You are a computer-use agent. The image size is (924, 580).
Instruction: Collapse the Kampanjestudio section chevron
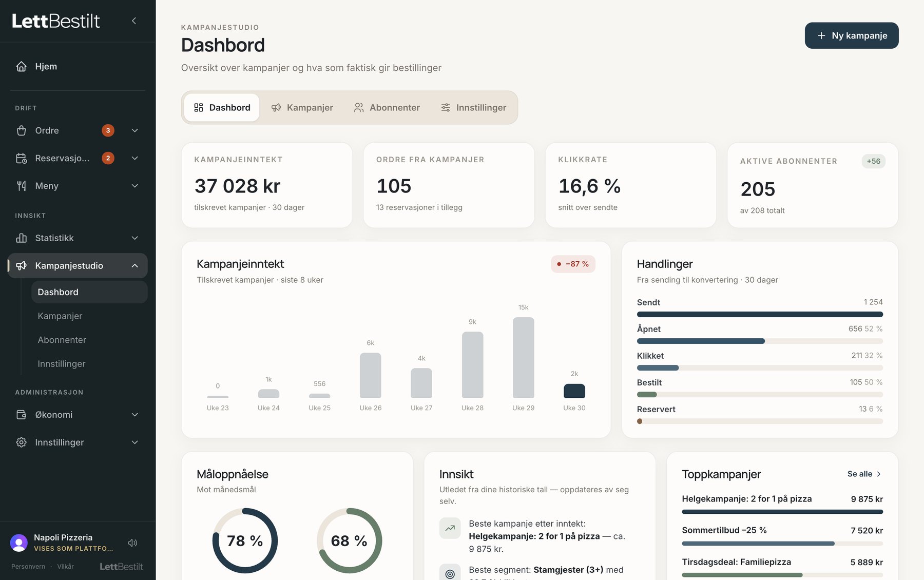point(135,265)
